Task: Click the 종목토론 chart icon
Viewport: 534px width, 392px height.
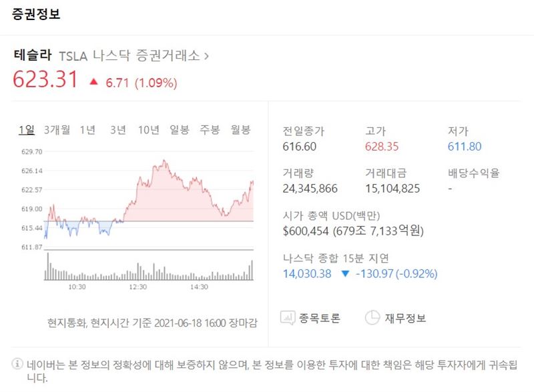Action: [289, 318]
